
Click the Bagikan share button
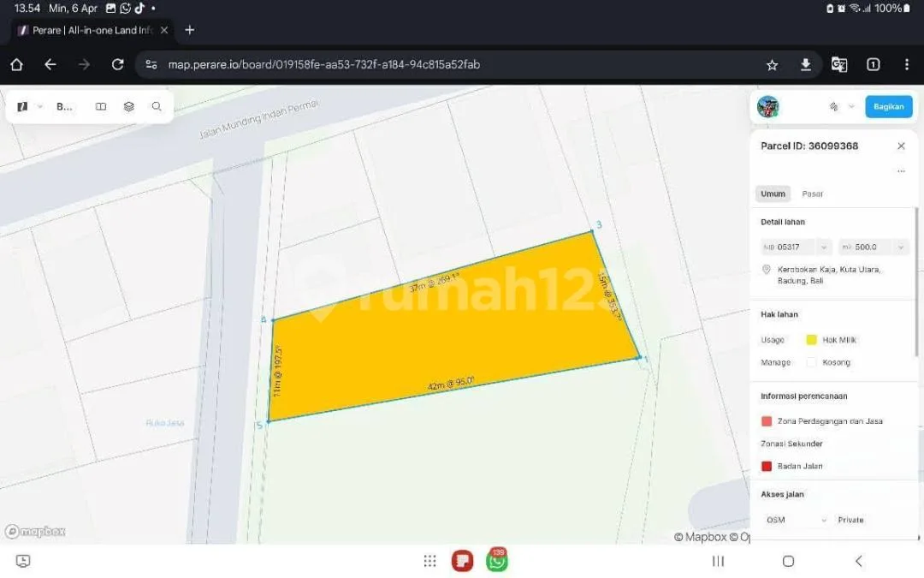coord(889,107)
